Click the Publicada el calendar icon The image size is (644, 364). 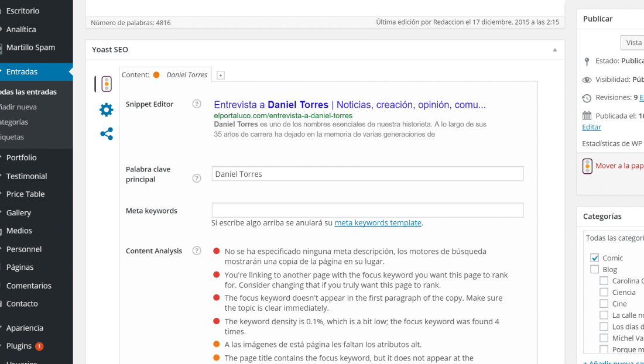point(587,116)
